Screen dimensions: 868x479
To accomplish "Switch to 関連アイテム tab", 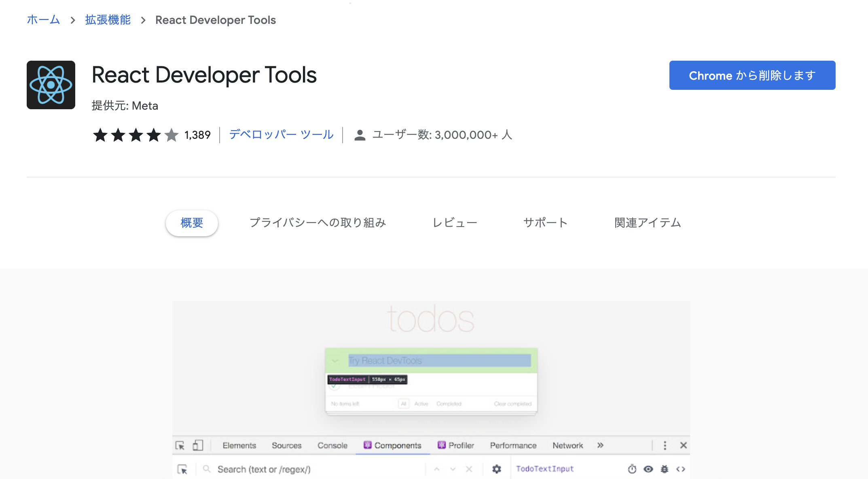I will coord(648,223).
